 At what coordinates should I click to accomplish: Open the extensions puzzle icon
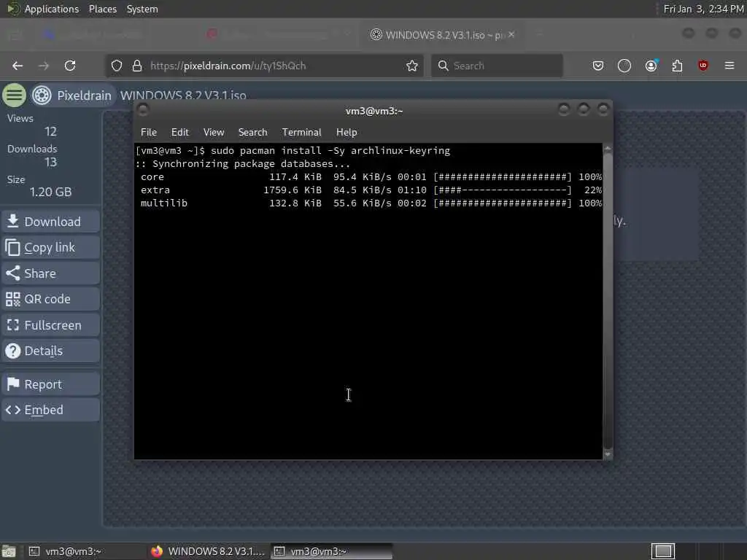677,66
